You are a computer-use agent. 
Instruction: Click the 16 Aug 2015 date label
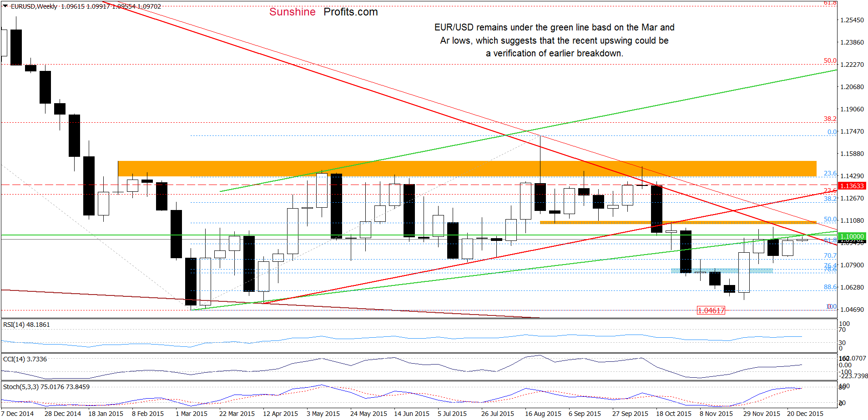tap(543, 414)
